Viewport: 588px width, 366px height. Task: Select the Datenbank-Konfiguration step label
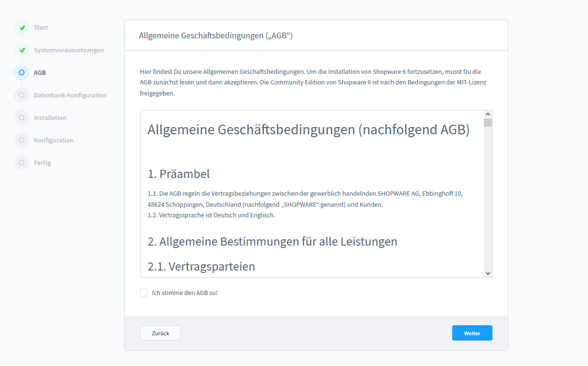point(70,95)
